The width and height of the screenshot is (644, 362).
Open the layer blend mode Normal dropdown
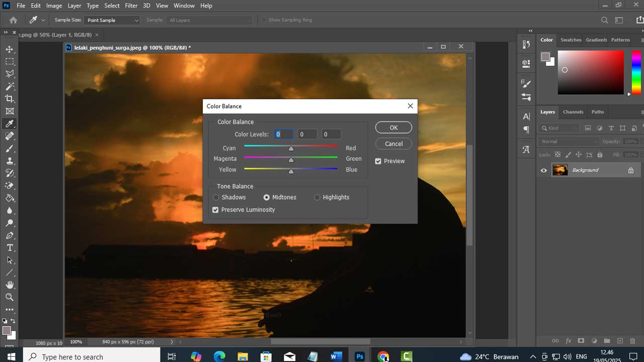click(569, 141)
